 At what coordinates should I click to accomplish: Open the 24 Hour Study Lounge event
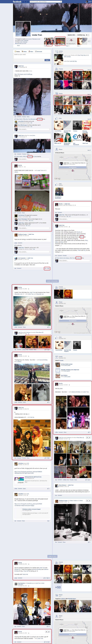pyautogui.click(x=67, y=364)
